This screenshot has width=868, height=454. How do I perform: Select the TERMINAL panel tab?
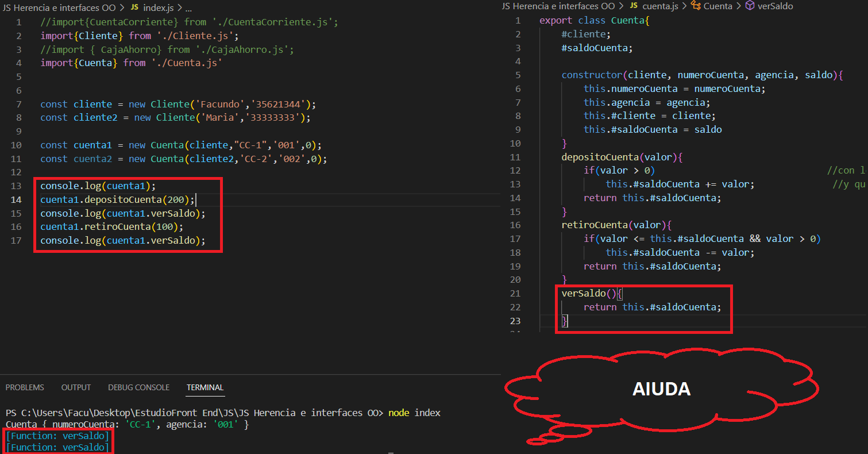tap(205, 387)
